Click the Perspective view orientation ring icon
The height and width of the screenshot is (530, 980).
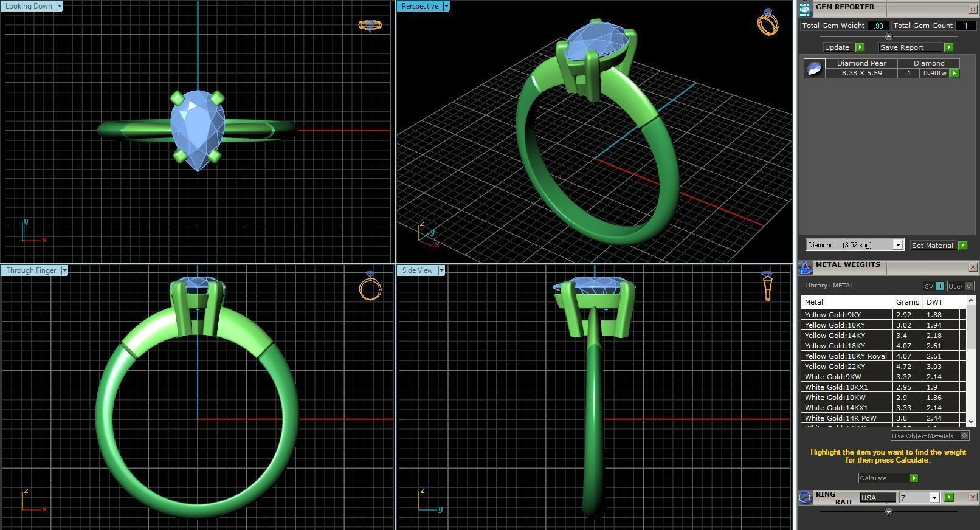768,22
